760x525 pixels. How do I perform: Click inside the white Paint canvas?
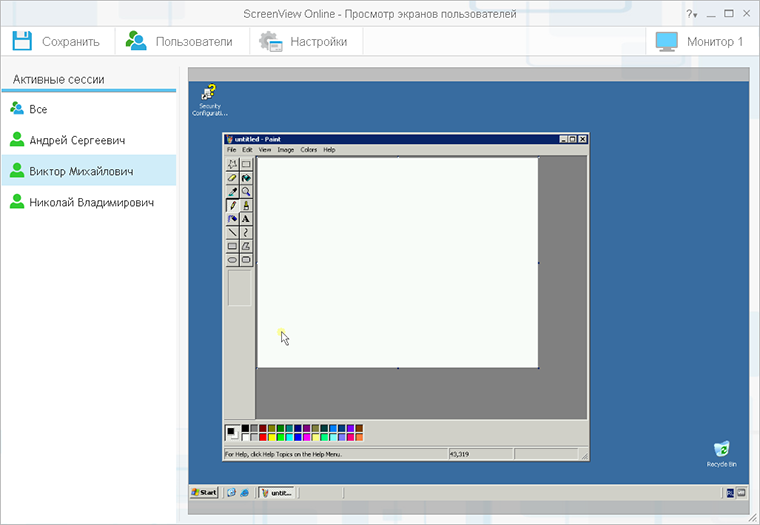point(397,262)
